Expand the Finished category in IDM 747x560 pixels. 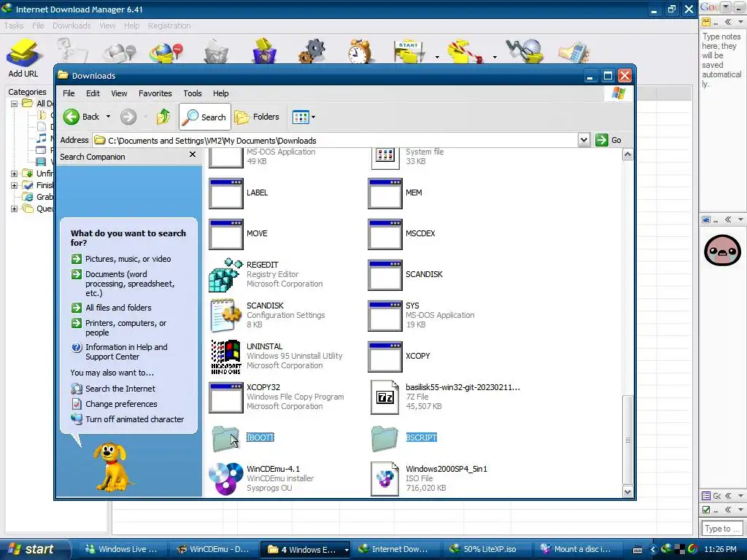[15, 185]
